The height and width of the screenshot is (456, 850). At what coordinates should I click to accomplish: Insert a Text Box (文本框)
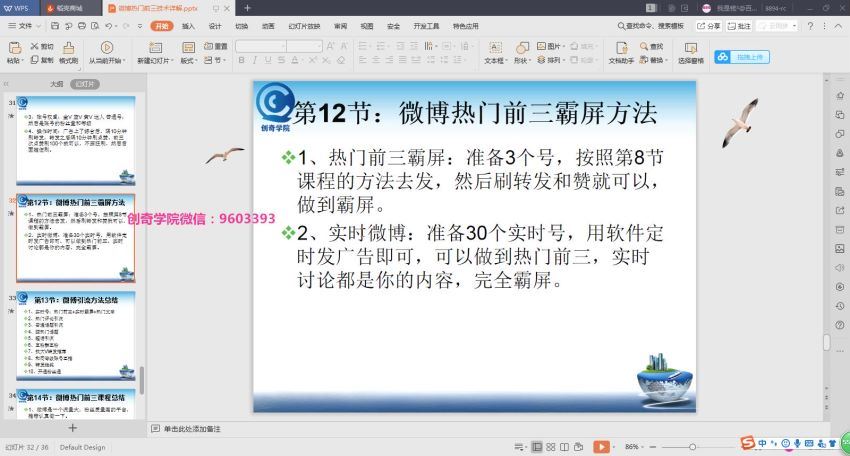point(495,53)
